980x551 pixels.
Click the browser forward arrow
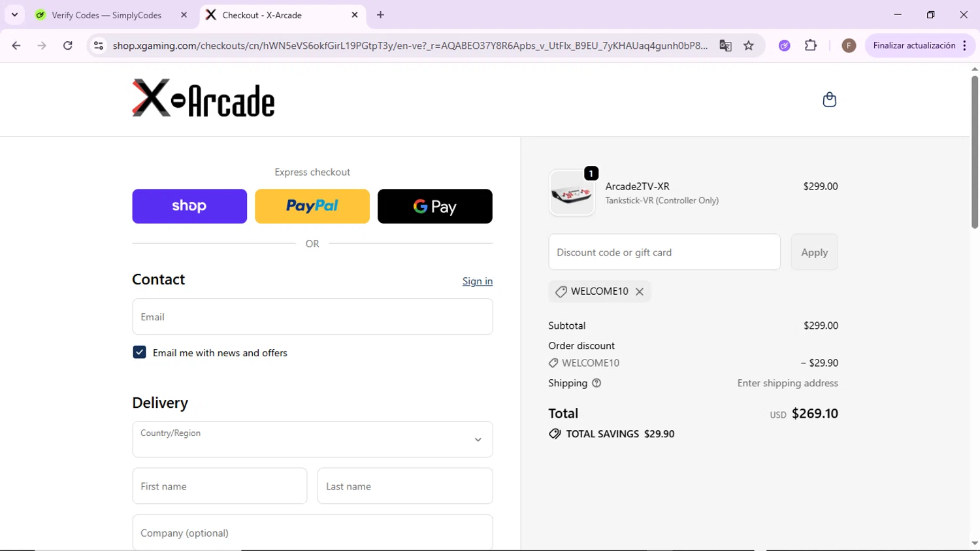click(42, 45)
